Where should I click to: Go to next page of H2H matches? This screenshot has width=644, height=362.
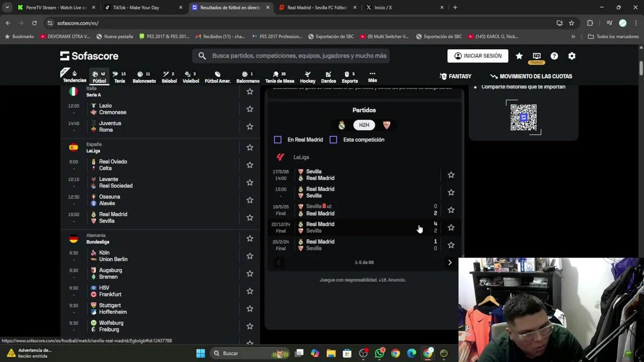click(450, 262)
